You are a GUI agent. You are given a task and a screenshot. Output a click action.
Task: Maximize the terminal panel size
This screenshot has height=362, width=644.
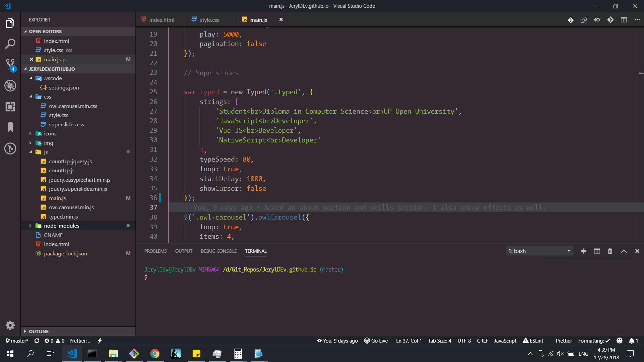[x=624, y=251]
